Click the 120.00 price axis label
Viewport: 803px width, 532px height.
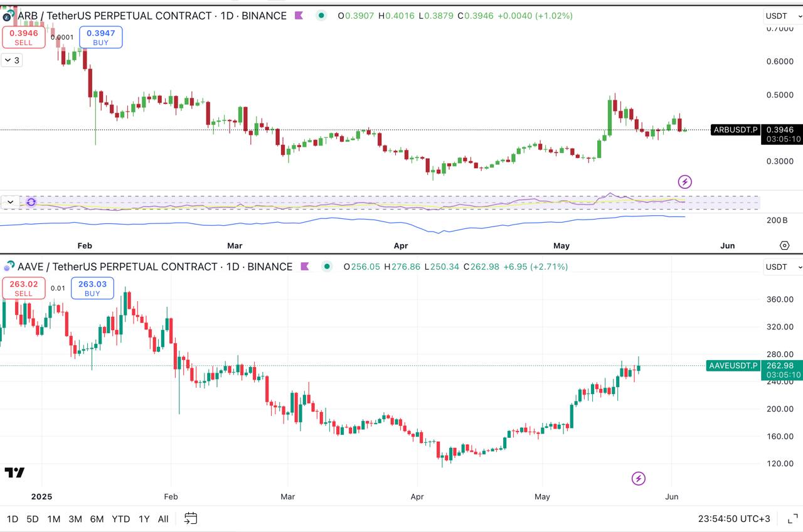point(780,464)
